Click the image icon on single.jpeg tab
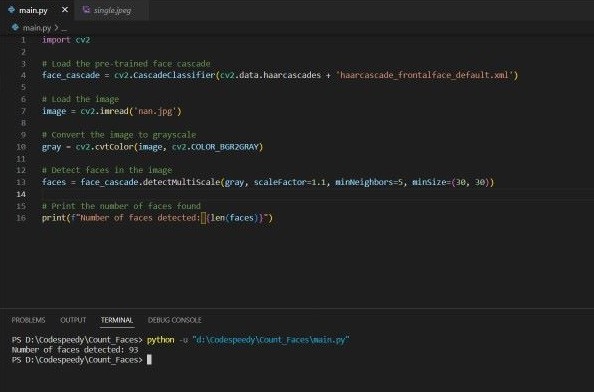This screenshot has height=392, width=594. (x=86, y=10)
